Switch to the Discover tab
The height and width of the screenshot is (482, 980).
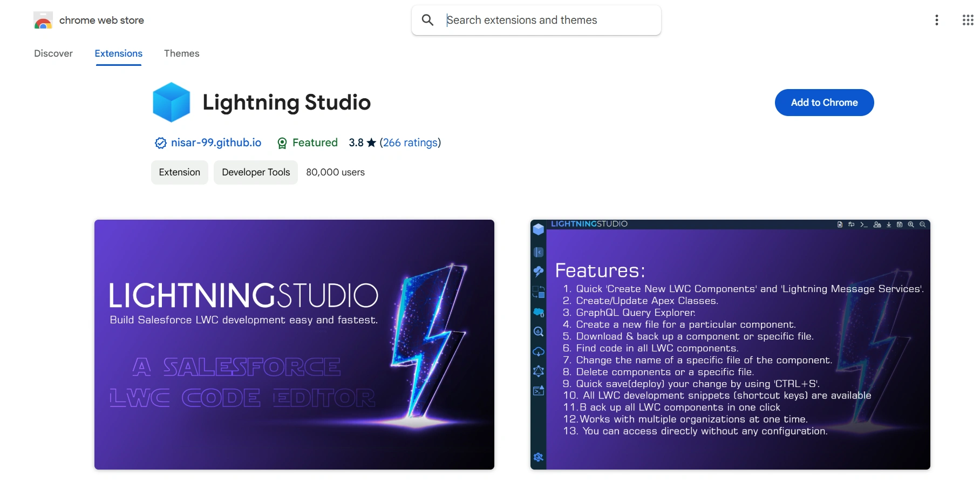coord(53,53)
